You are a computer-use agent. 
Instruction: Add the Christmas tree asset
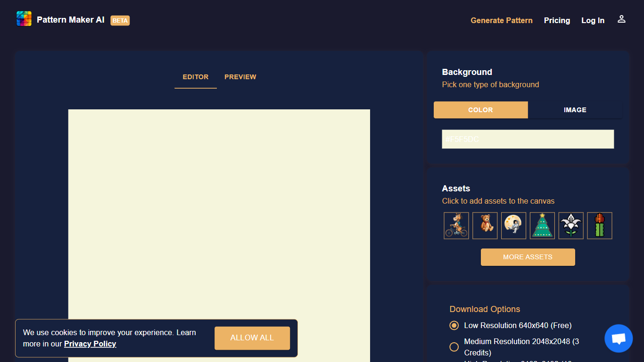click(x=542, y=225)
